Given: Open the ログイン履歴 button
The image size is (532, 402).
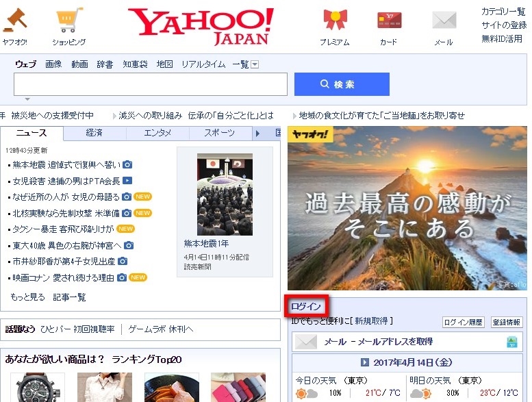Looking at the screenshot, I should pyautogui.click(x=464, y=322).
